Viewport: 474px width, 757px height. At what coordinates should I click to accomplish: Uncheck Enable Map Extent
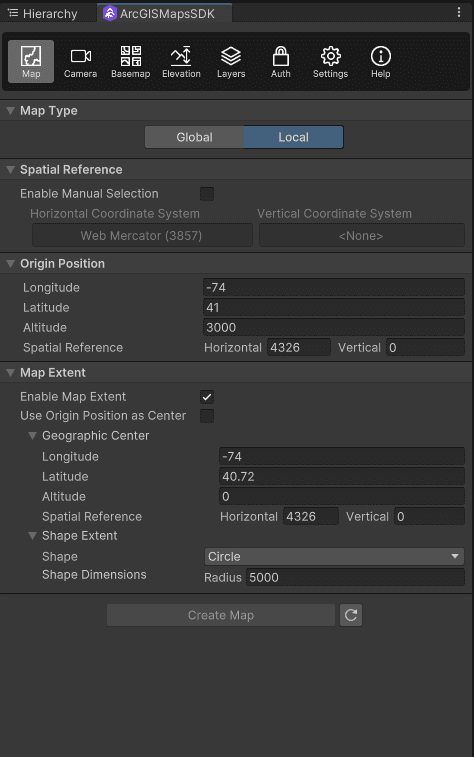tap(207, 397)
